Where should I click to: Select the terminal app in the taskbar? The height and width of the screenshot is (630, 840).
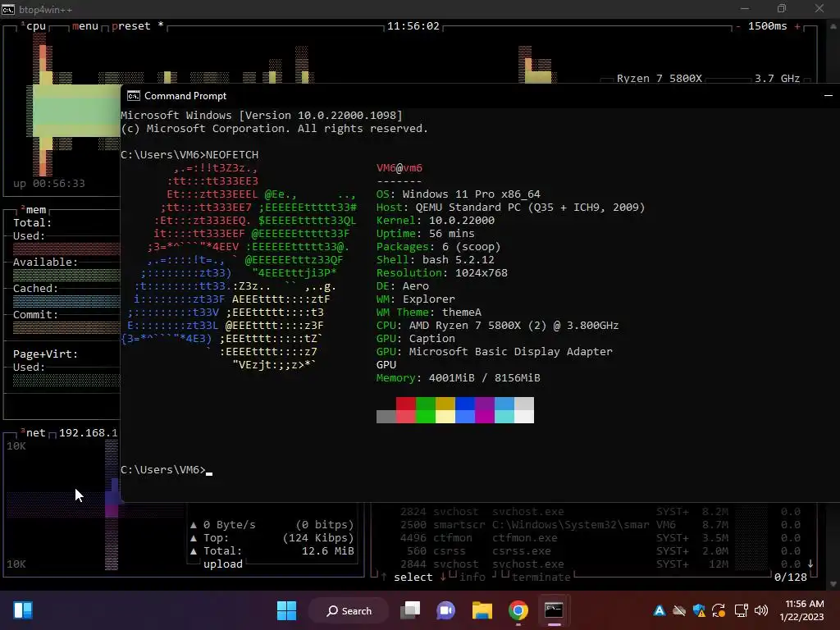(x=554, y=610)
